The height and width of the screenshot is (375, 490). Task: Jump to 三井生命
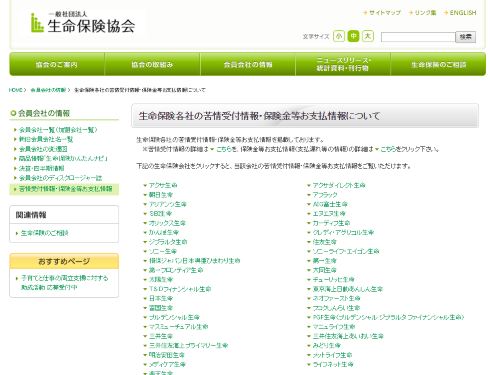(x=161, y=336)
